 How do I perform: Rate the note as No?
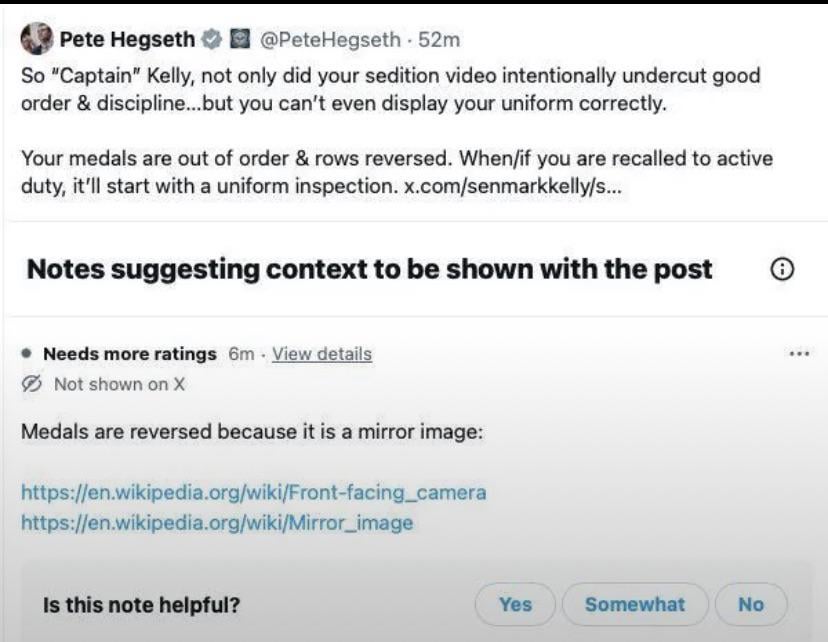tap(750, 604)
